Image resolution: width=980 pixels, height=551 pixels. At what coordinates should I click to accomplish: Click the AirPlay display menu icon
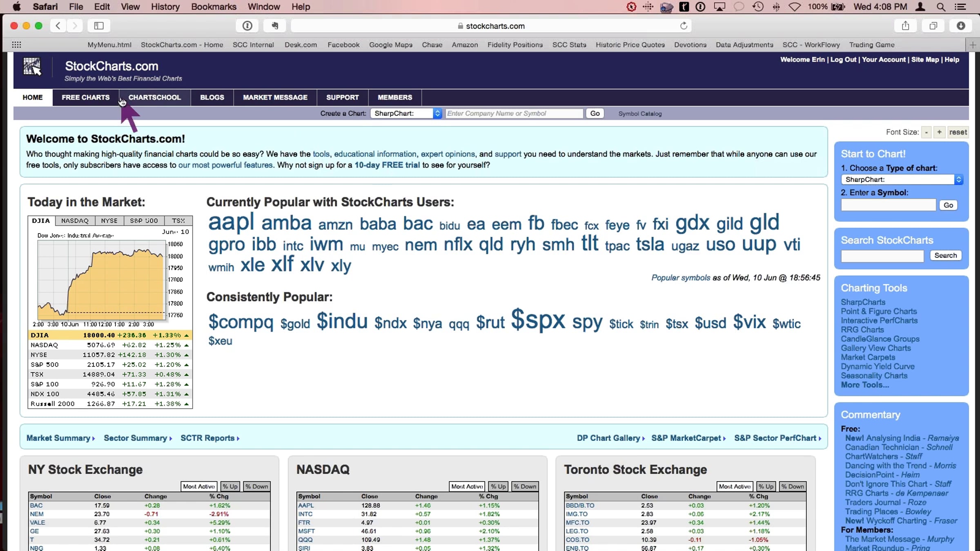[x=719, y=7]
